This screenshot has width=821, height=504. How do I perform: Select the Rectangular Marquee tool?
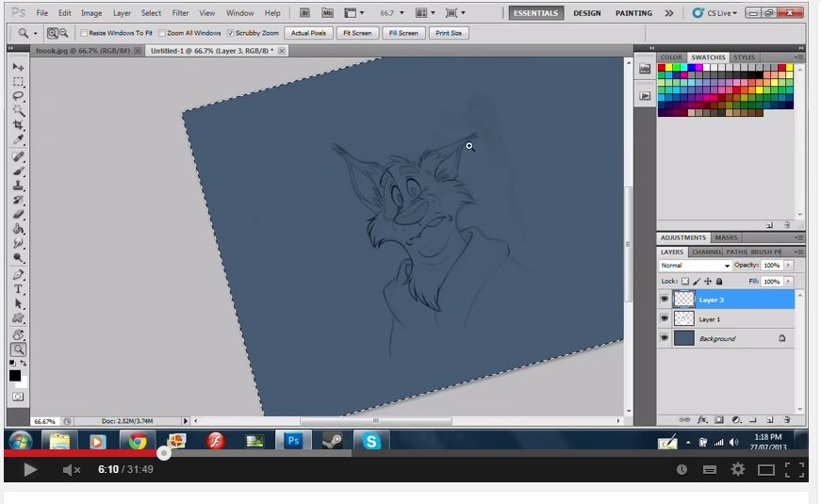point(18,82)
